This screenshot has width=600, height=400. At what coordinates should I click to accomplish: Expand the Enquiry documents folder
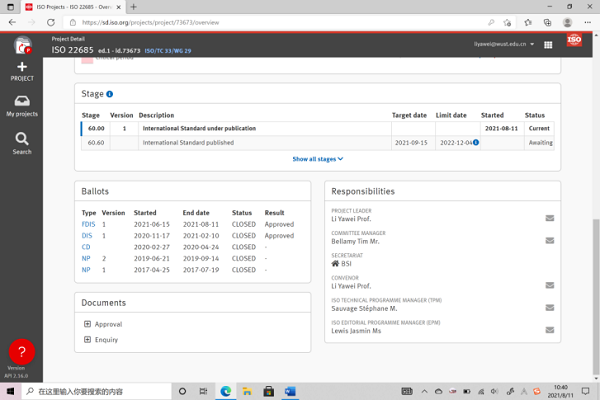tap(88, 340)
